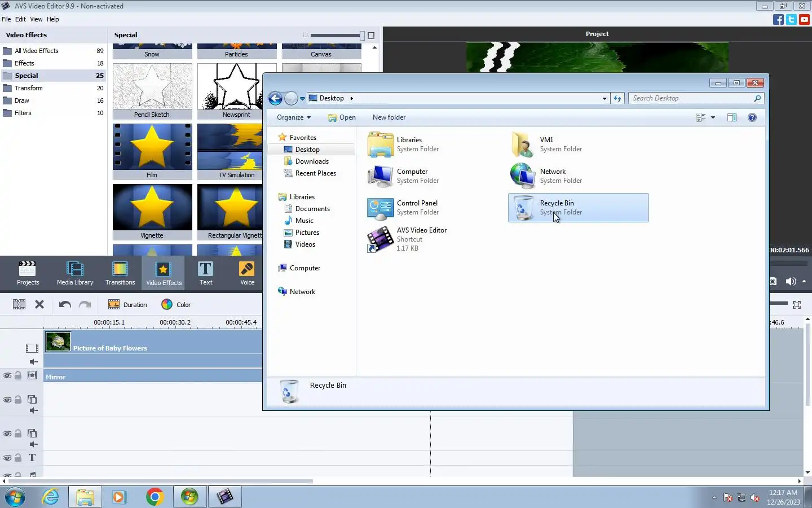Toggle the Explorer preview pane button
This screenshot has height=508, width=812.
[732, 117]
